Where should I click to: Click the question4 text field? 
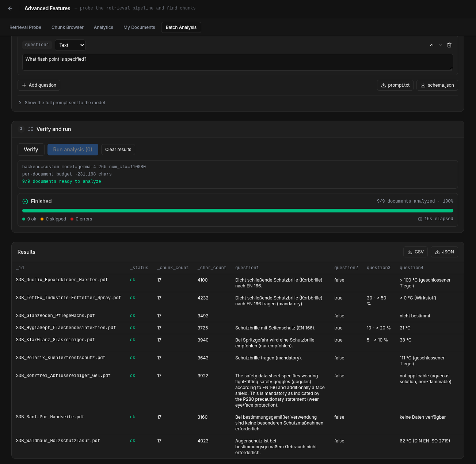tap(238, 62)
